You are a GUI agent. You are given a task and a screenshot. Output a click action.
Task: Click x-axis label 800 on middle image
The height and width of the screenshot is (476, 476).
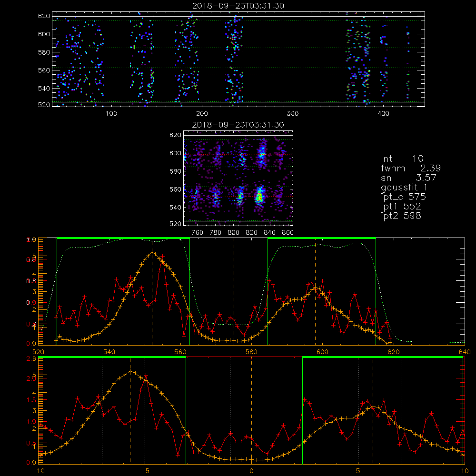coord(233,233)
